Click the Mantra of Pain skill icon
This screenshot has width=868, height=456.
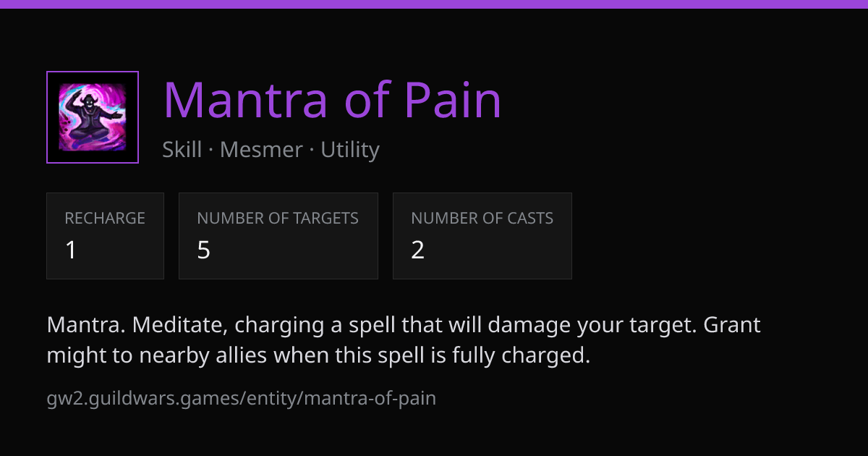tap(93, 117)
